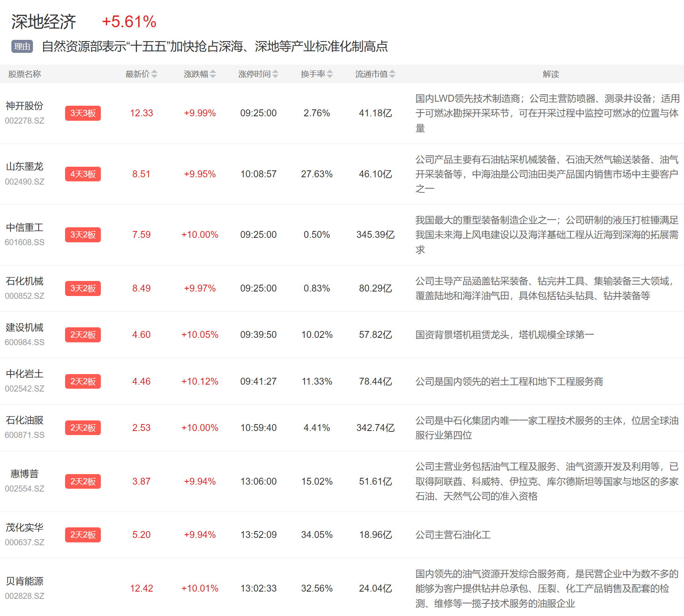Sort by 最新价 column arrows
The image size is (684, 616).
(x=154, y=74)
